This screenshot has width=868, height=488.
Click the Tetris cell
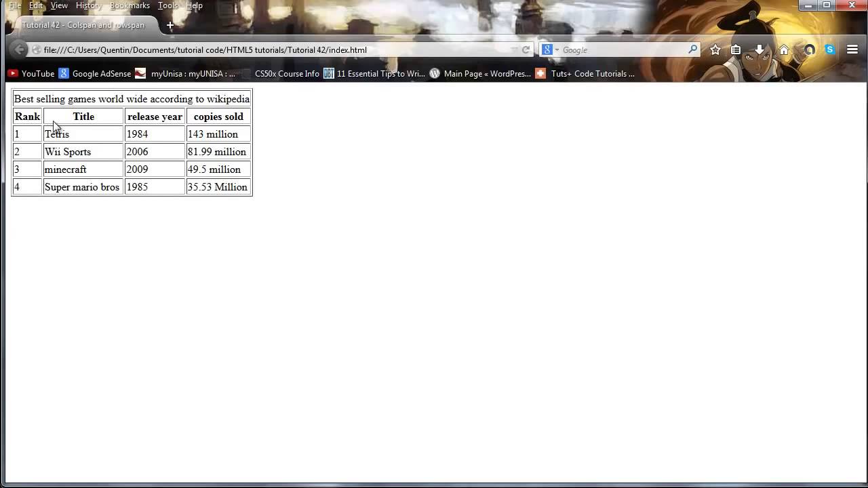83,134
